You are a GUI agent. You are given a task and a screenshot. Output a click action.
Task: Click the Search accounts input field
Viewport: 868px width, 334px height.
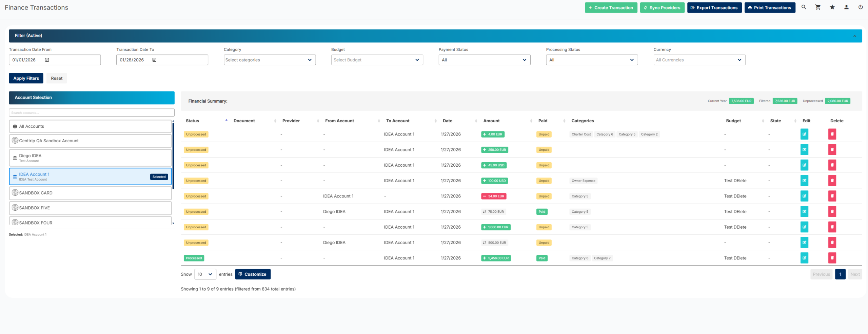(92, 113)
